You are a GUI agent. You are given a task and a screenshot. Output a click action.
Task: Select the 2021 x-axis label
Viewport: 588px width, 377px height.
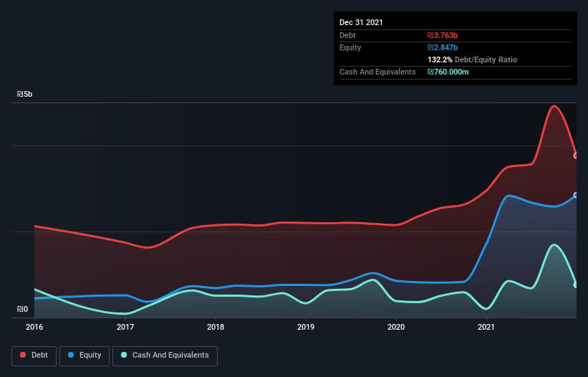486,327
